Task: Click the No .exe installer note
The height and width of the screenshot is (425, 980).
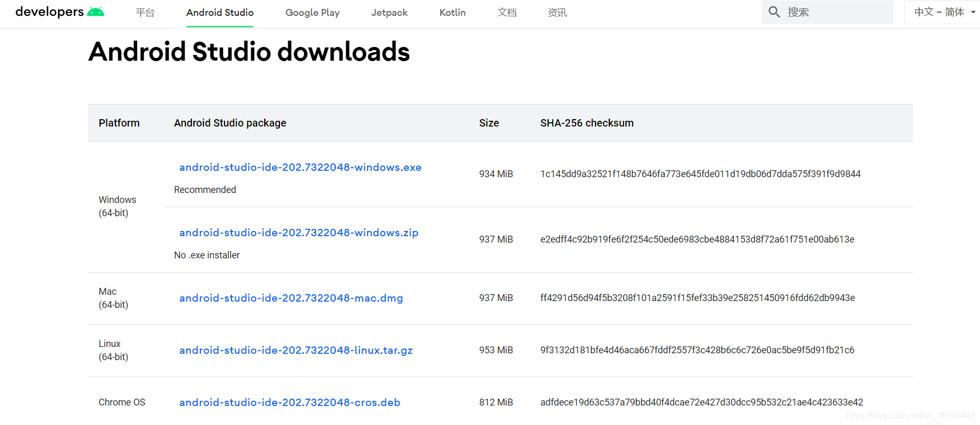Action: tap(207, 255)
